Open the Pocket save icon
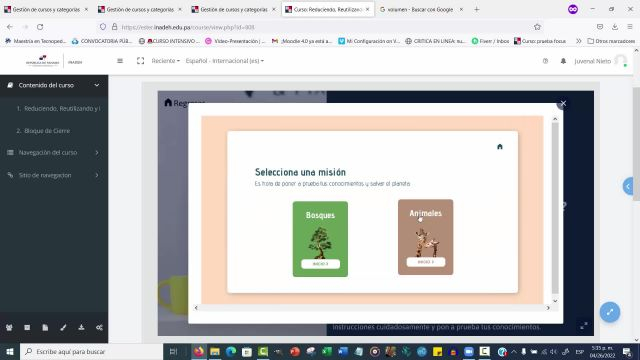This screenshot has width=640, height=360. pos(600,27)
